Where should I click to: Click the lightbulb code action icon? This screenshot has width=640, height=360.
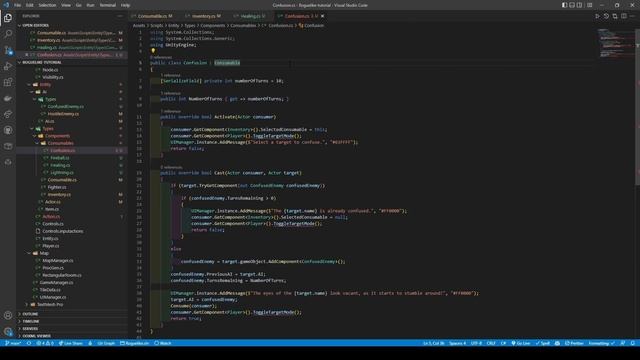(x=153, y=51)
